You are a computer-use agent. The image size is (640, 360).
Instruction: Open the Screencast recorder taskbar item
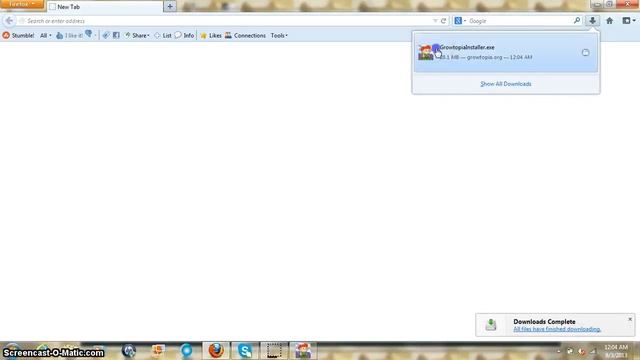[x=274, y=351]
